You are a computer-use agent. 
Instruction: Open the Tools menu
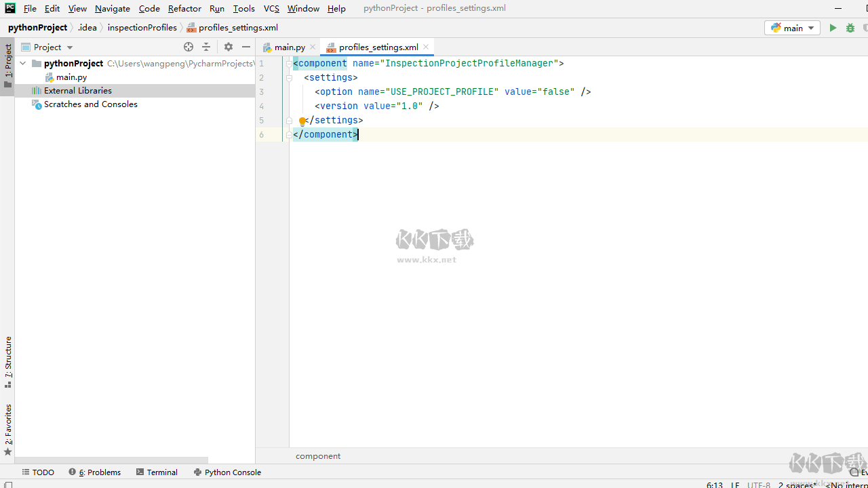(x=243, y=8)
